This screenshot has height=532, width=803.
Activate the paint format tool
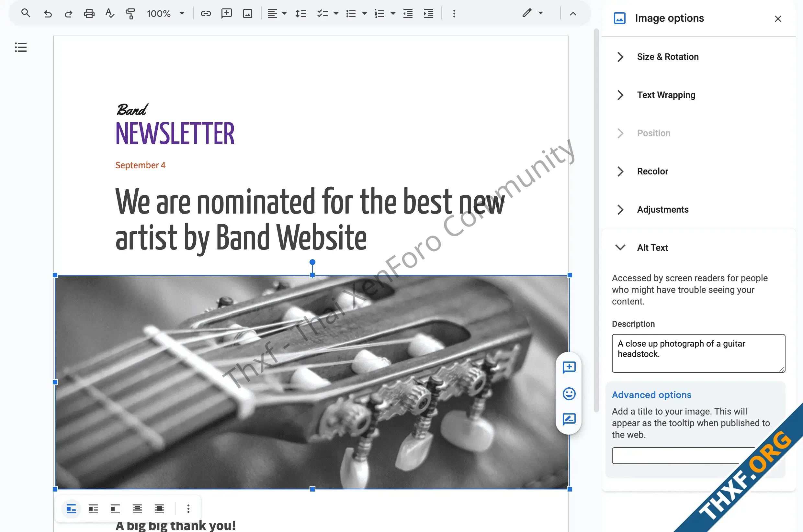pyautogui.click(x=130, y=14)
